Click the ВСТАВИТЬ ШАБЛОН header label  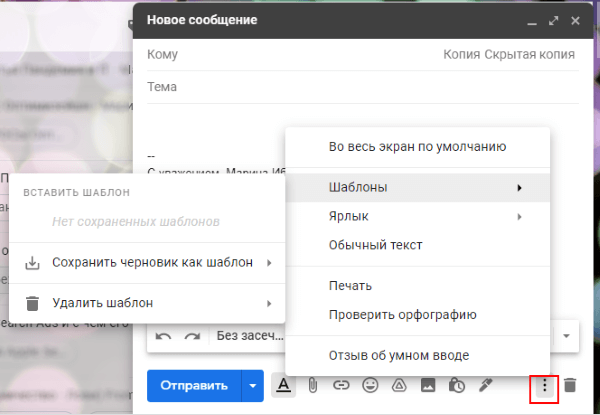click(x=77, y=192)
